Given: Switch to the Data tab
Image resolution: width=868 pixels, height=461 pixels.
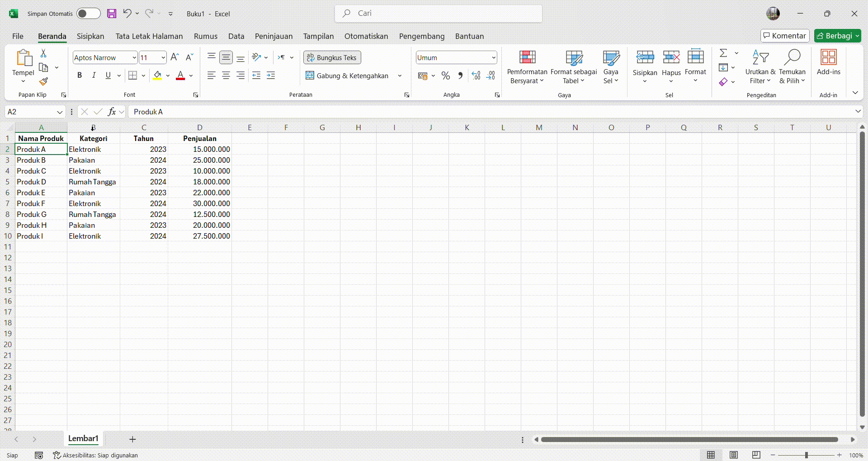Looking at the screenshot, I should coord(236,36).
